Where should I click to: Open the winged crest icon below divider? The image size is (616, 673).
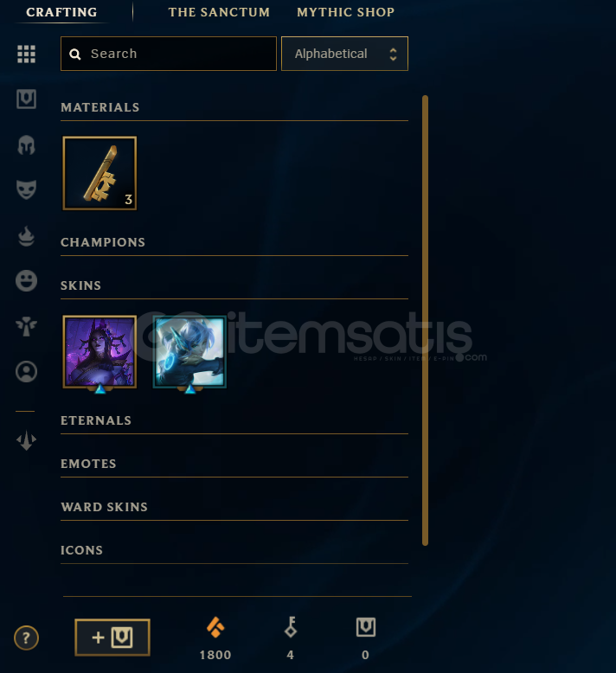(x=26, y=440)
